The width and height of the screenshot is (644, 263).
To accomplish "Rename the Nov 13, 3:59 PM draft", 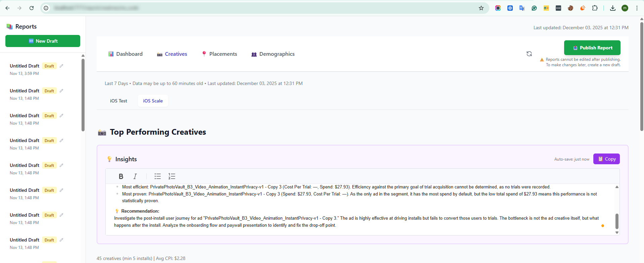I will pos(61,66).
